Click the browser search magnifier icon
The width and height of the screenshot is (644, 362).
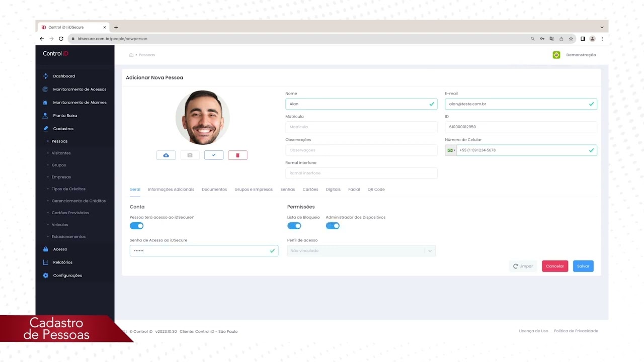pos(533,39)
